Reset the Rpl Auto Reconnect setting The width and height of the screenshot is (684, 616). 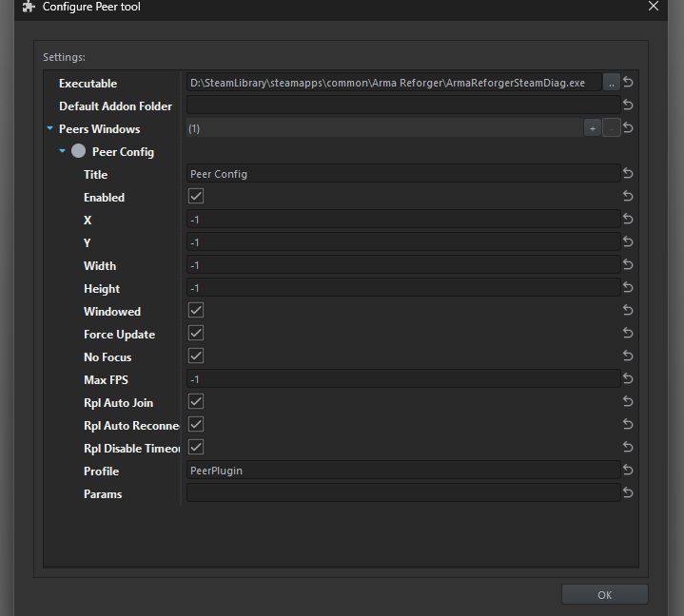point(628,424)
